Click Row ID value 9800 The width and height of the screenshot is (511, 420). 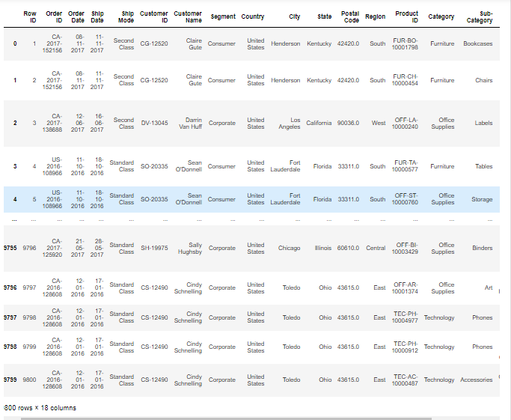pos(29,380)
